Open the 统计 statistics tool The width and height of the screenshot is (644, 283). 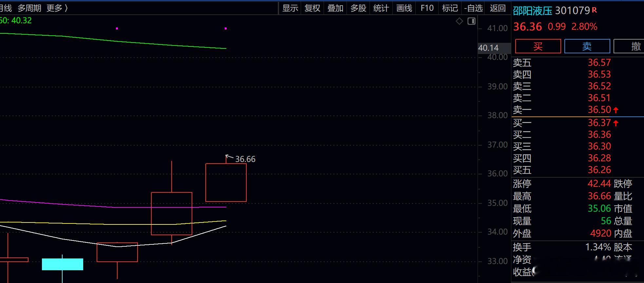[381, 8]
